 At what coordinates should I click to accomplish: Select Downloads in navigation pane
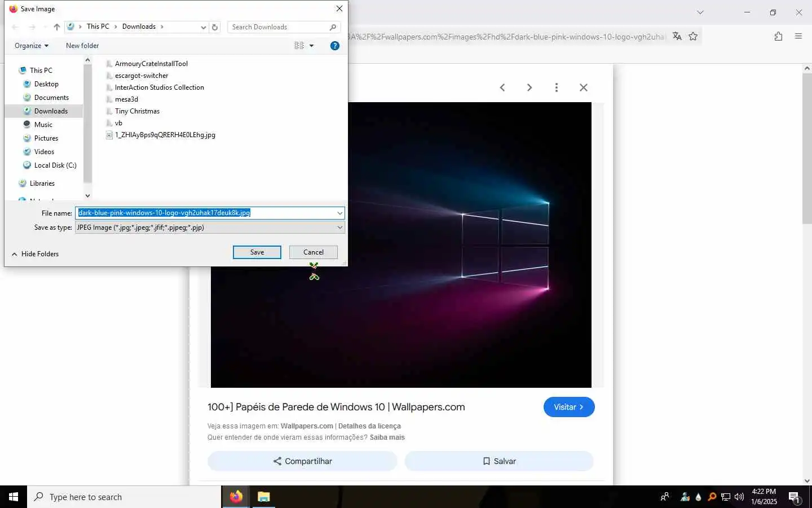51,111
